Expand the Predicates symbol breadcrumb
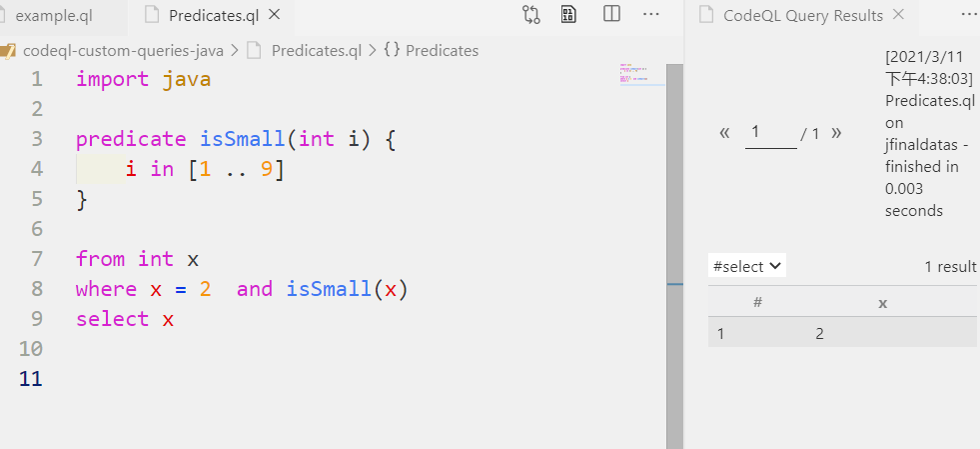 [x=432, y=51]
